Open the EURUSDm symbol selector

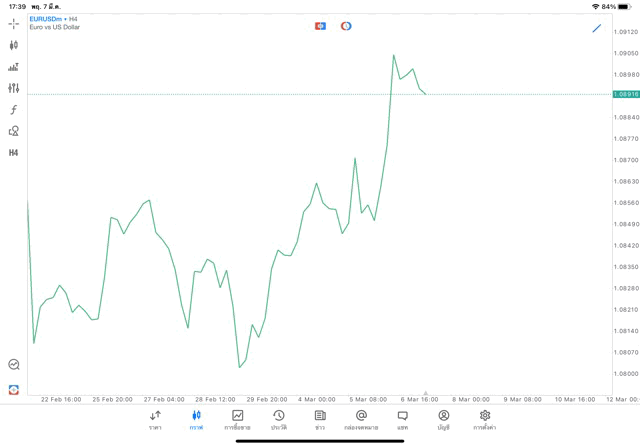[x=47, y=19]
